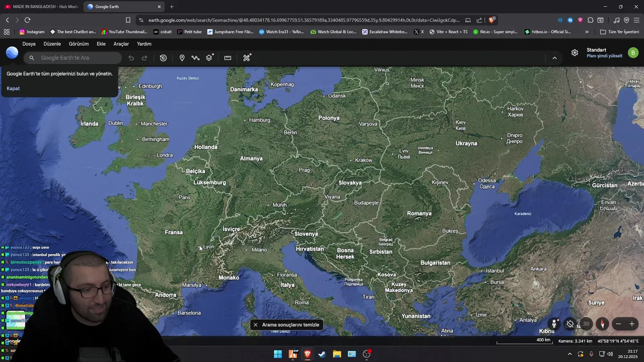The height and width of the screenshot is (362, 644).
Task: Open Steam from the taskbar
Action: (x=322, y=354)
